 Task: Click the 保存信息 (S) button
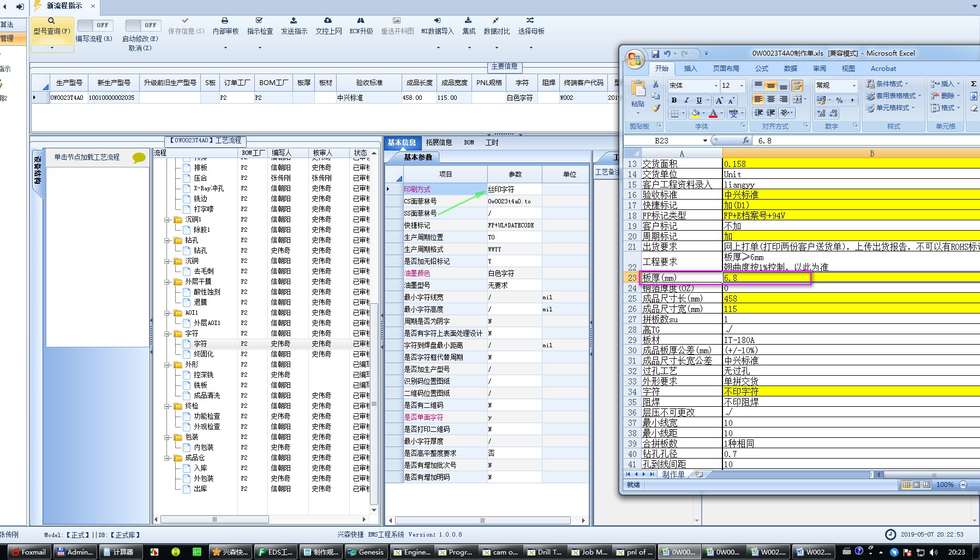(x=186, y=26)
